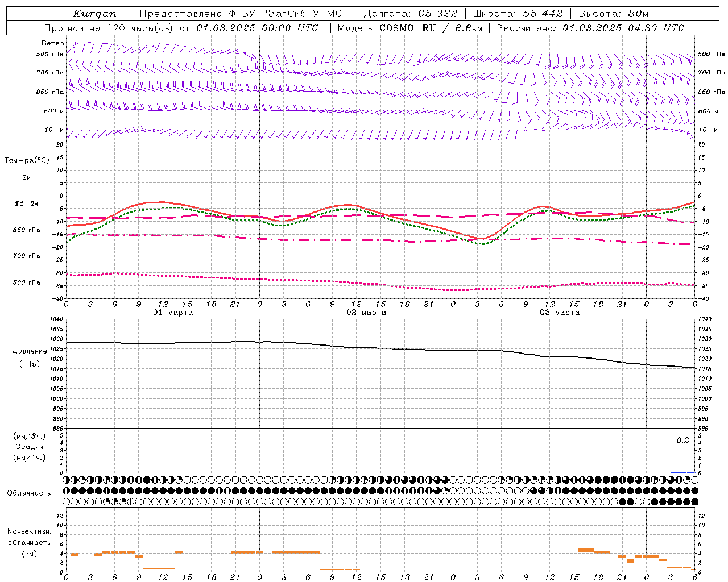Click 1040 on the left pressure axis

point(56,319)
